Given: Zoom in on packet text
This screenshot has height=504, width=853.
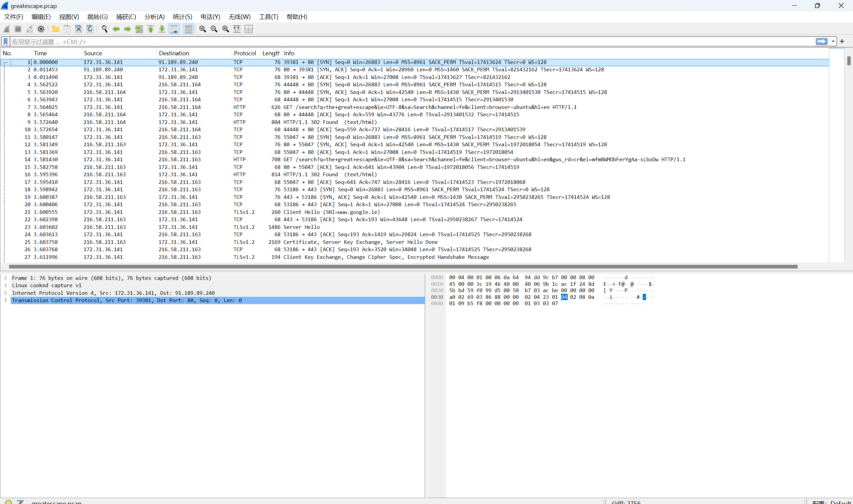Looking at the screenshot, I should 203,29.
